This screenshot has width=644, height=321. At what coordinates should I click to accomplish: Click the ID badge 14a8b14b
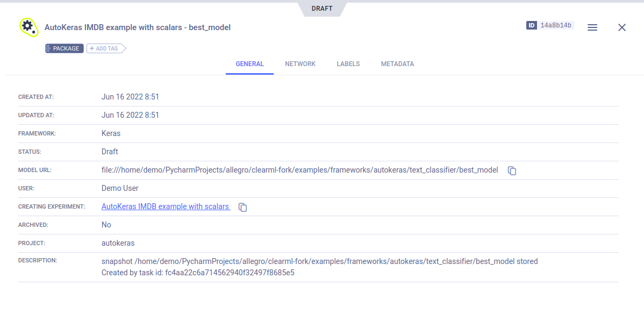pos(550,25)
